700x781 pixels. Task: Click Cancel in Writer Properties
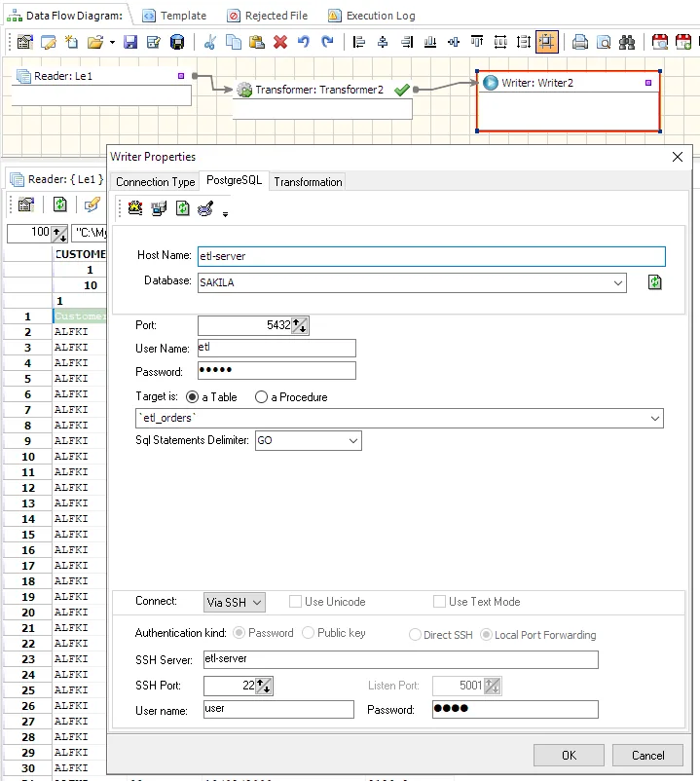tap(647, 755)
